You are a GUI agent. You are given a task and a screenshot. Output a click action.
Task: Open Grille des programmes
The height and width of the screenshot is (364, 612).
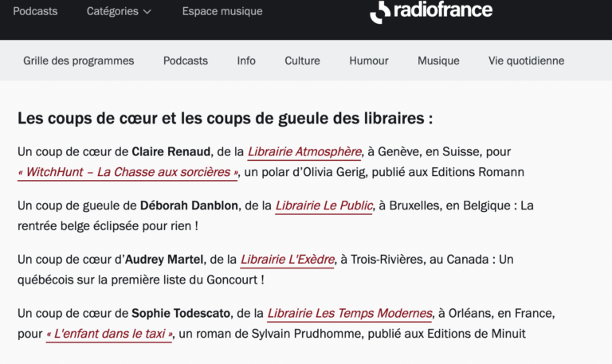pos(78,61)
